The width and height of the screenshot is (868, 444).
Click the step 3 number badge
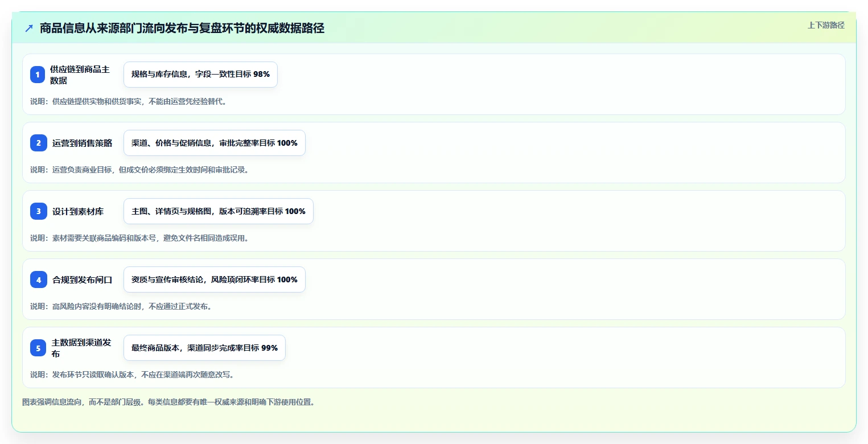39,211
